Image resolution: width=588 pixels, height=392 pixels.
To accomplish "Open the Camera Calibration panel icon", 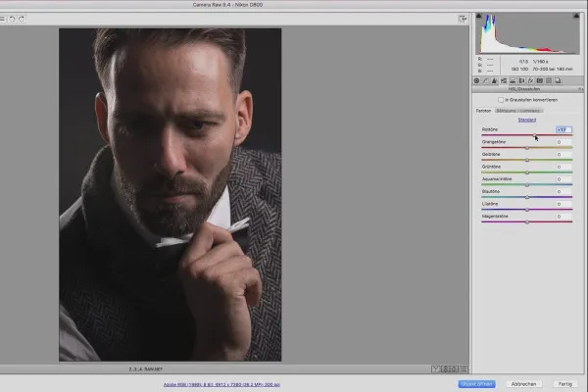I will (540, 80).
